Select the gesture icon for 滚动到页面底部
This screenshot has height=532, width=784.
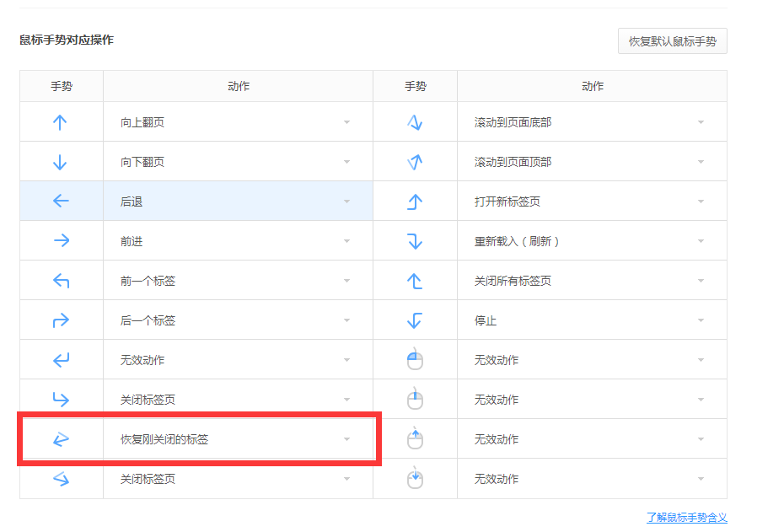[x=414, y=122]
